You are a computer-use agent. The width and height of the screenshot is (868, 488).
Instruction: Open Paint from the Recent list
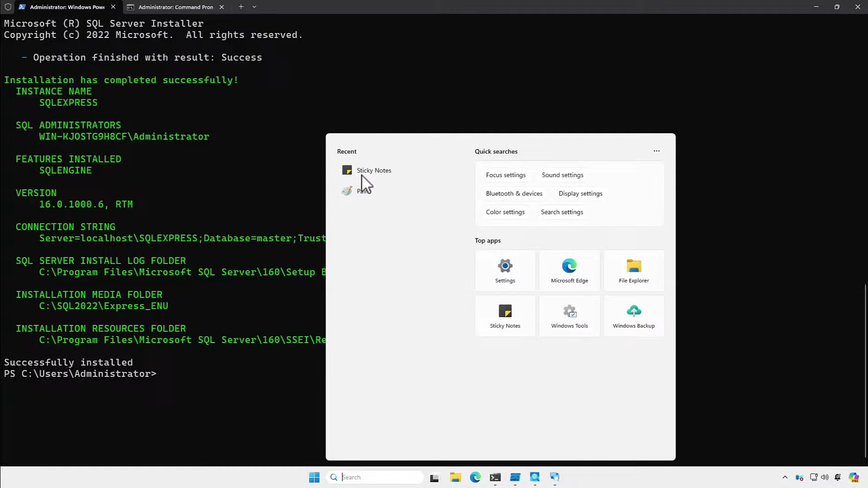coord(365,190)
